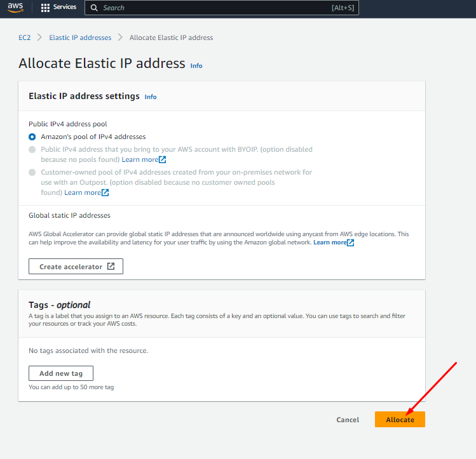This screenshot has width=476, height=459.
Task: Cancel the allocation
Action: coord(348,420)
